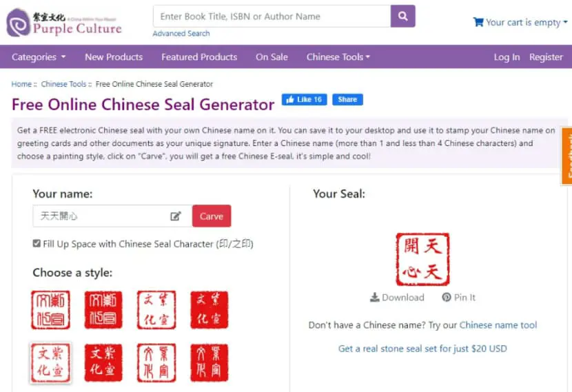Click the Facebook Share button
This screenshot has height=392, width=572.
coord(347,99)
